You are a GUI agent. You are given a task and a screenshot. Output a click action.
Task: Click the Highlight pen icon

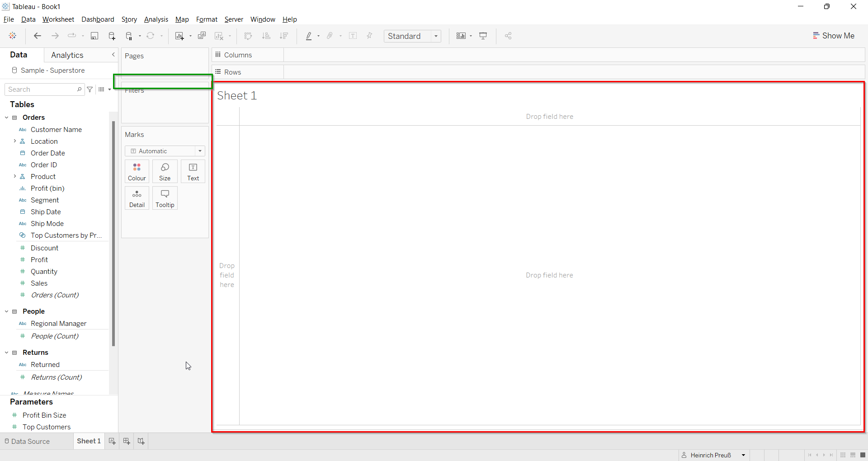click(x=309, y=36)
